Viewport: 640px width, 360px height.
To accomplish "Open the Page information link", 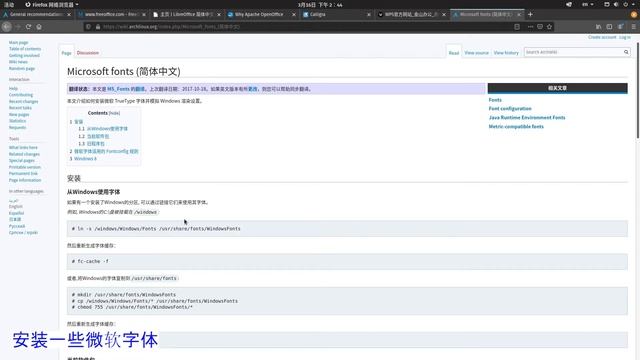I will pos(25,180).
